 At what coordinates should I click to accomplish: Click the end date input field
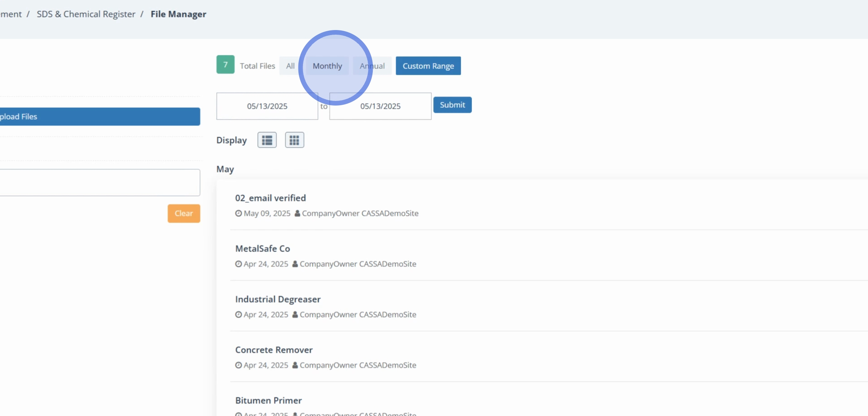pyautogui.click(x=380, y=106)
